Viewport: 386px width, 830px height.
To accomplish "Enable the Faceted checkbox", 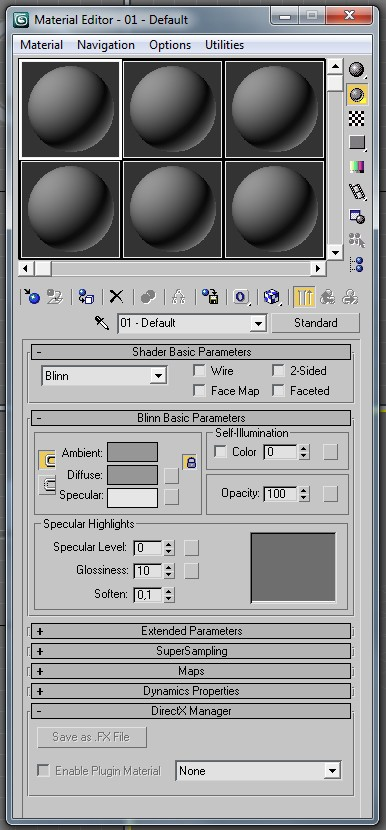I will 279,391.
